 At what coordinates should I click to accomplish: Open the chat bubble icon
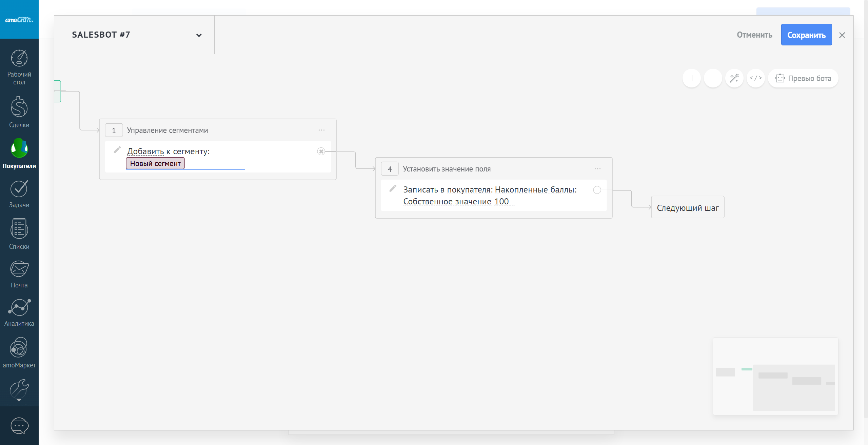click(x=19, y=426)
